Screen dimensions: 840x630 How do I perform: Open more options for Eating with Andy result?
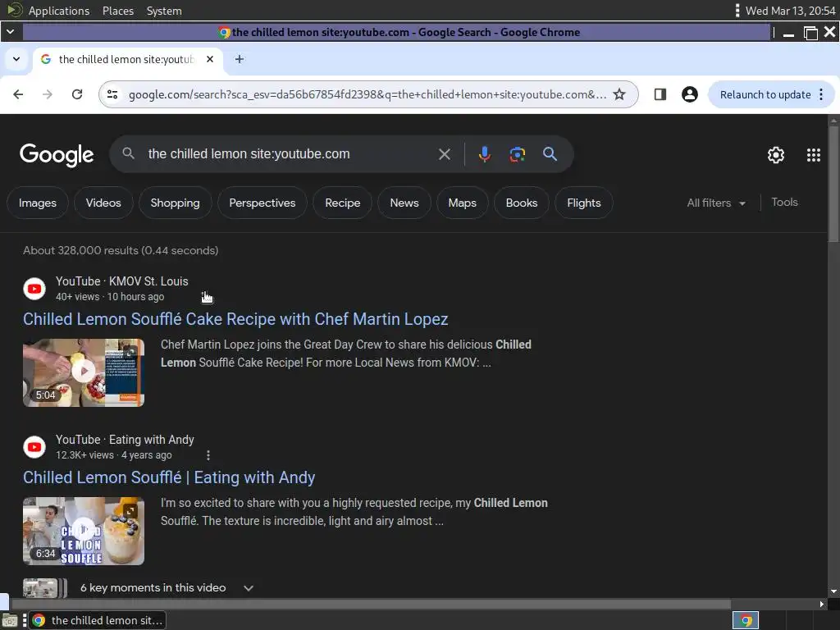(x=208, y=454)
